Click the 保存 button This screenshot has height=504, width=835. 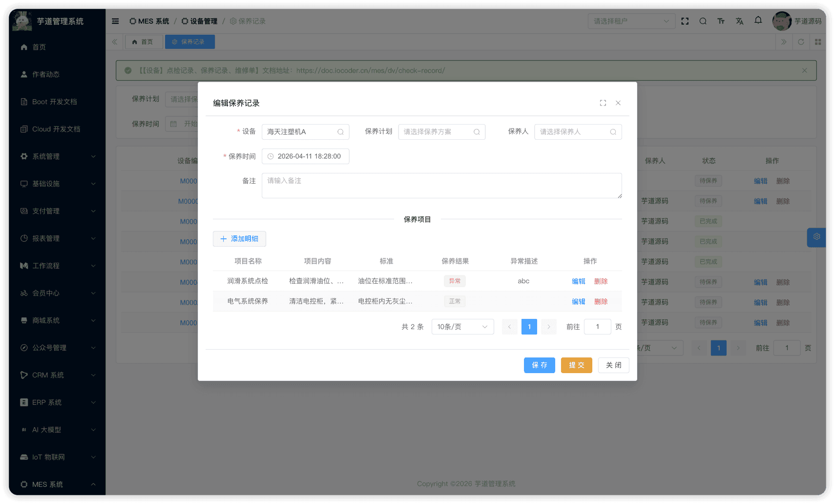tap(539, 365)
